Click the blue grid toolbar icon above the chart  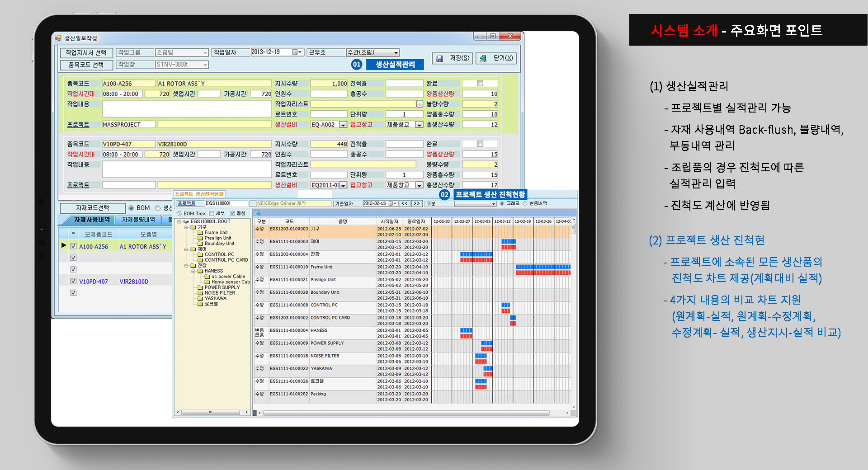[258, 212]
